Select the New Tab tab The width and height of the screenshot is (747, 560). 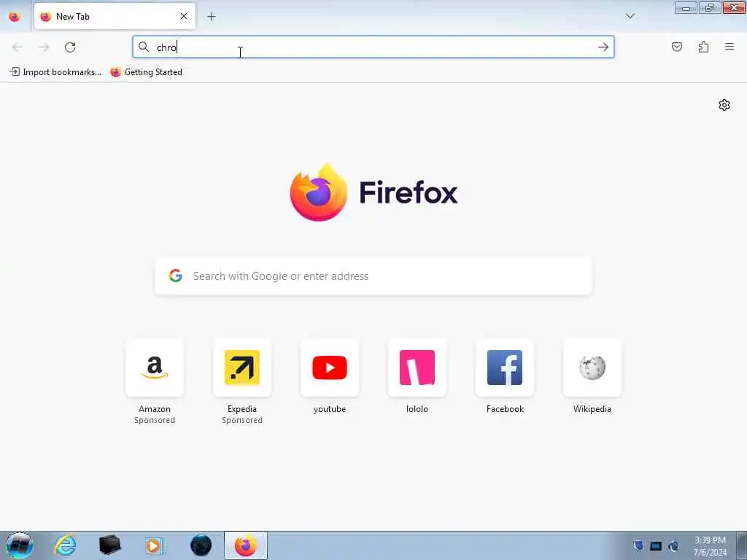[x=115, y=17]
